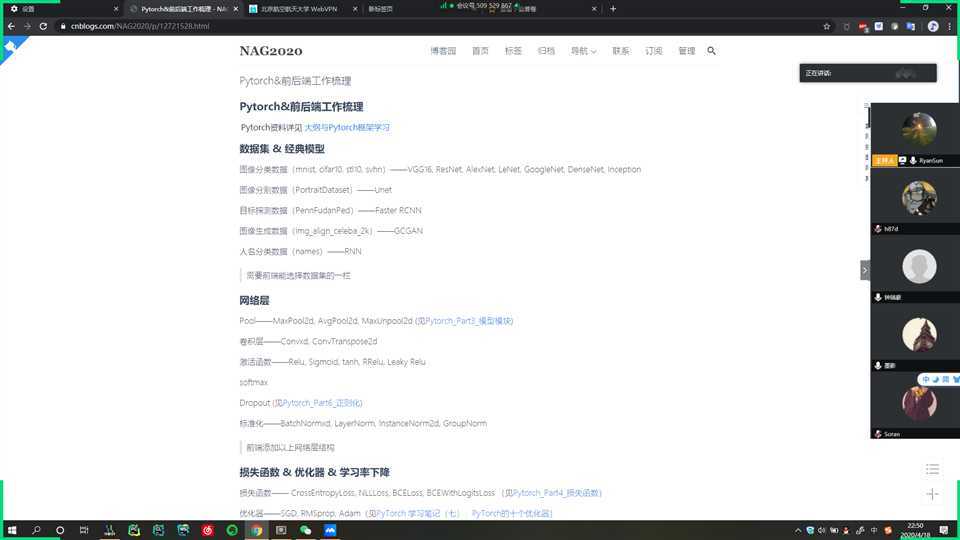Click h87d's participant avatar
Screen dimensions: 960x540
point(919,198)
